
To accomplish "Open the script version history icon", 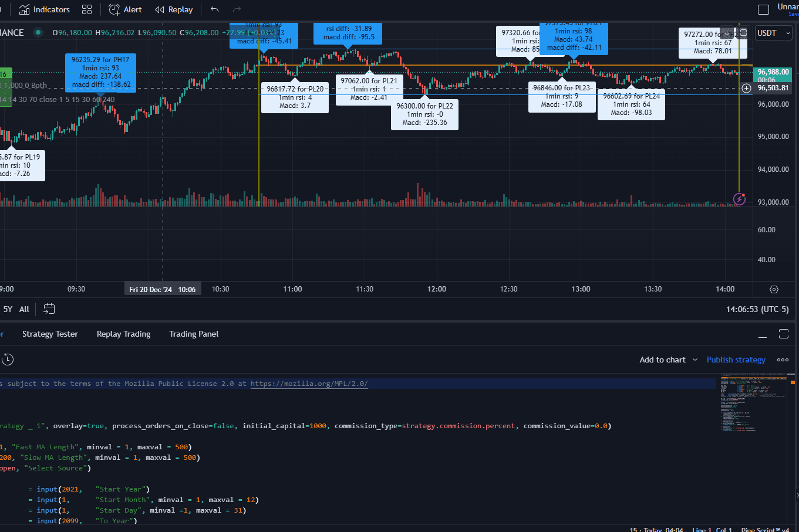I will 8,360.
